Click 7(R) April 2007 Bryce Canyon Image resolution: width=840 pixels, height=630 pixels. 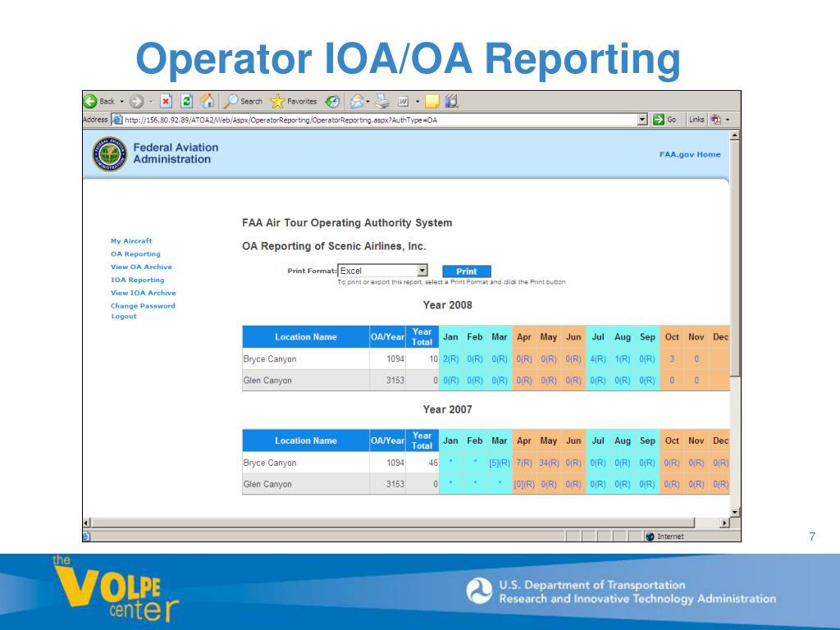524,463
